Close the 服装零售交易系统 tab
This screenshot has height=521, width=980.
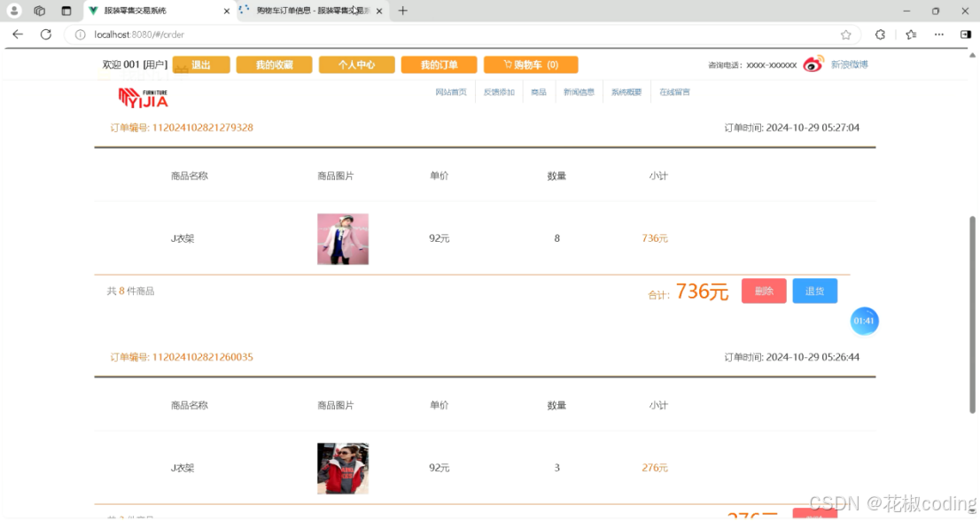(x=226, y=12)
